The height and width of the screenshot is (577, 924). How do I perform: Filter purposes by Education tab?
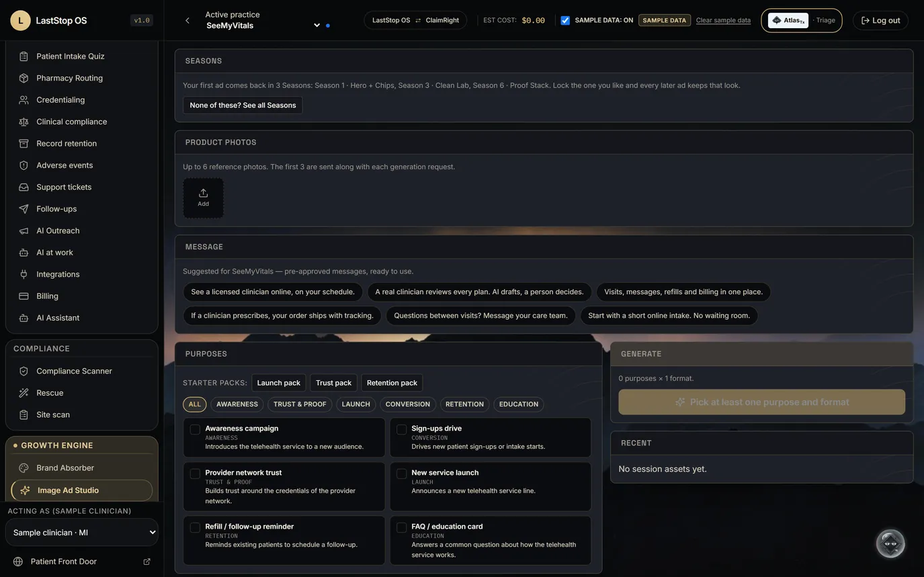(519, 404)
